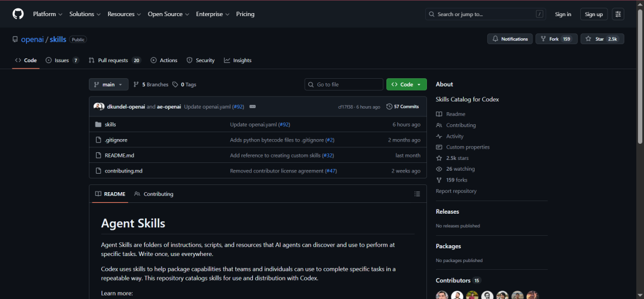The height and width of the screenshot is (299, 644).
Task: Switch to the Issues tab
Action: coord(62,60)
